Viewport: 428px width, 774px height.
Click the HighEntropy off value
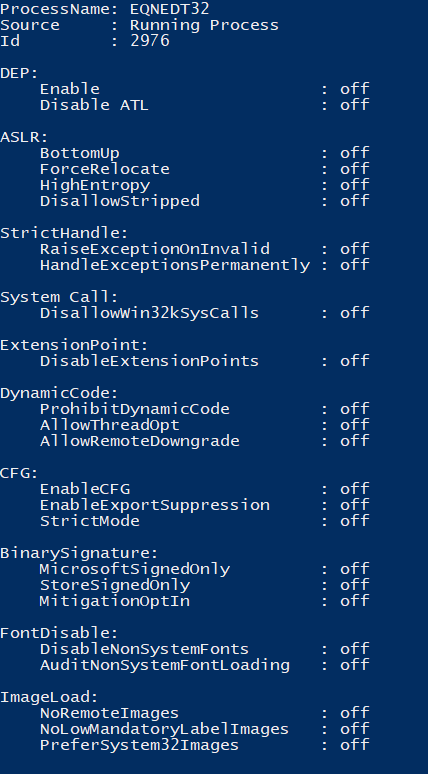pyautogui.click(x=354, y=185)
